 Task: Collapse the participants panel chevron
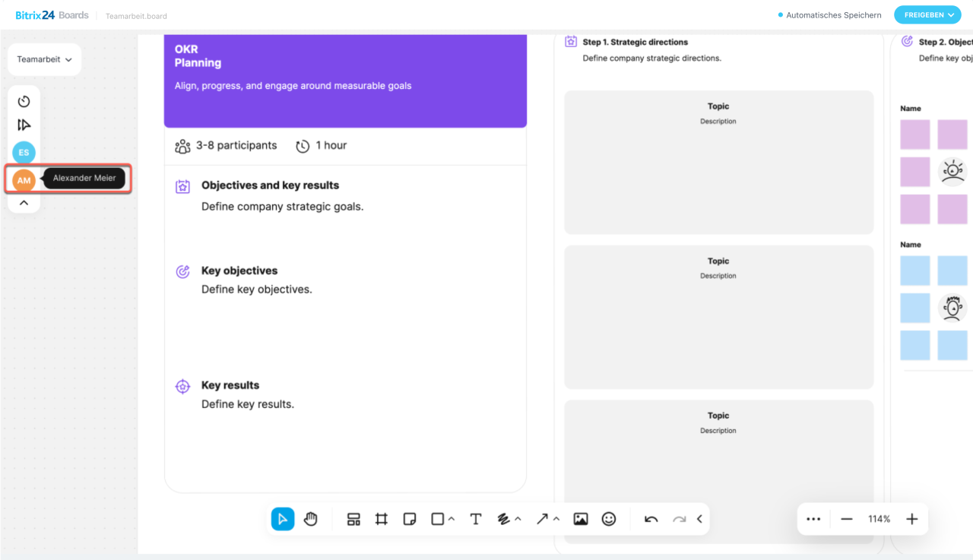click(x=24, y=203)
